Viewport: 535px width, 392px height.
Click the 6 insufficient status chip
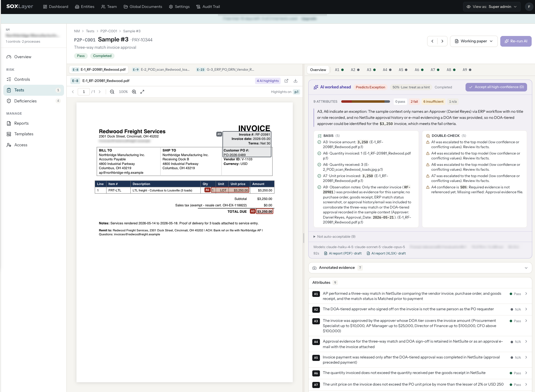click(433, 102)
